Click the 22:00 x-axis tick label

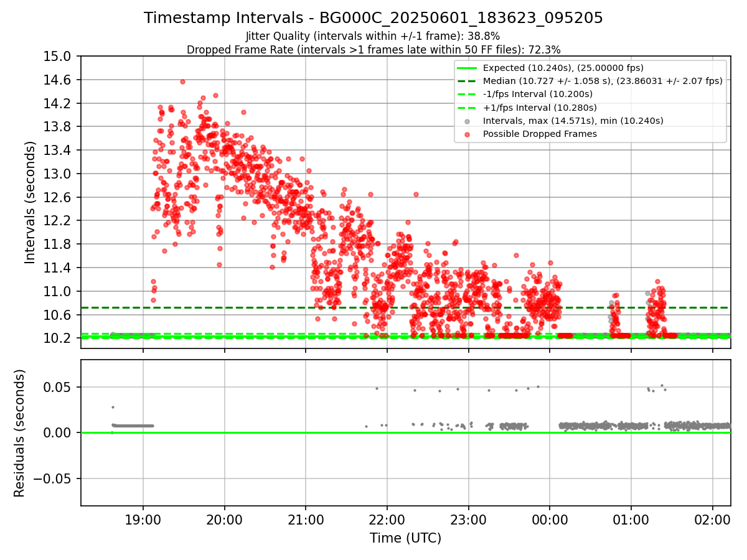tap(387, 520)
